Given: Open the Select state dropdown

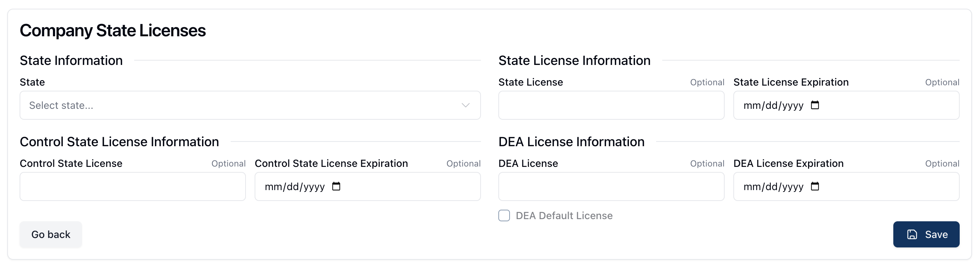Looking at the screenshot, I should point(250,106).
